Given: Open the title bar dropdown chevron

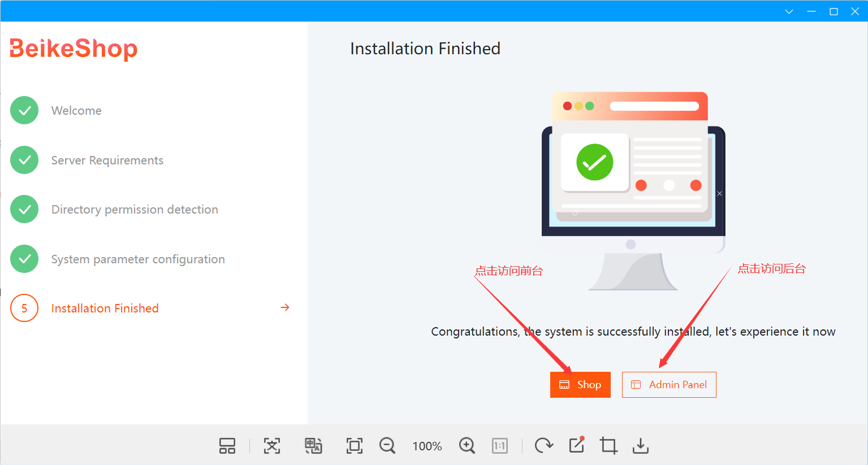Looking at the screenshot, I should (789, 12).
